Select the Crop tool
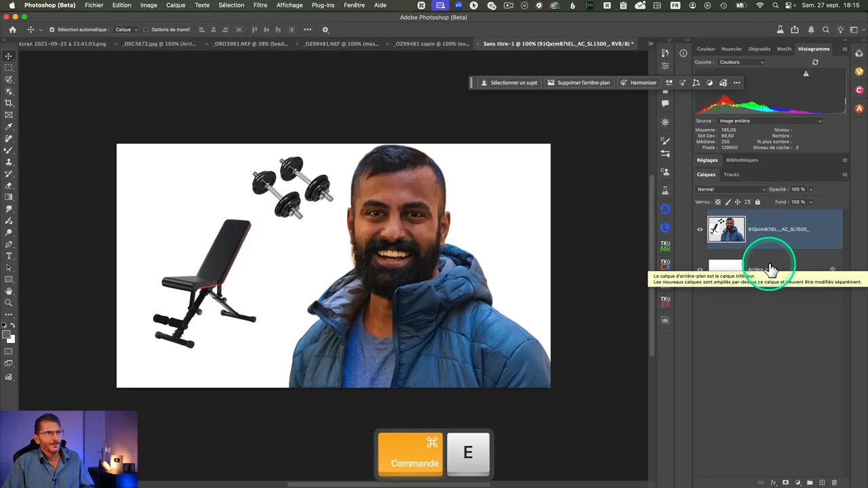Viewport: 868px width, 488px height. coord(9,103)
